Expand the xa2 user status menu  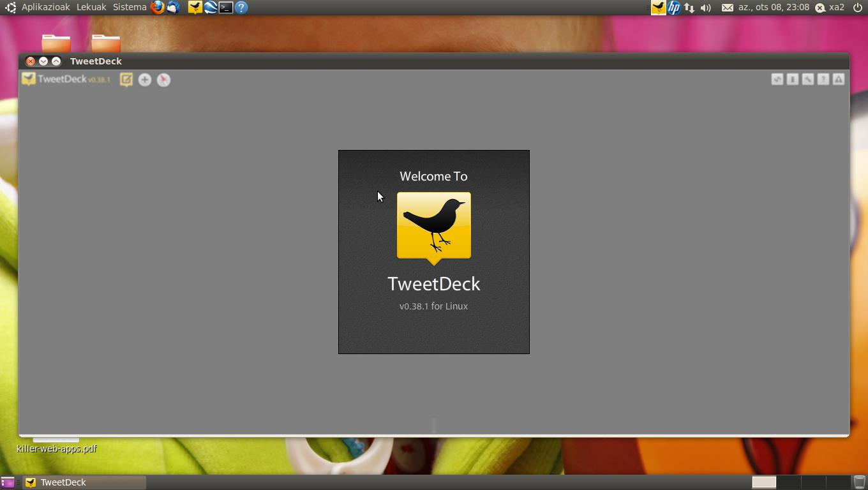click(x=830, y=8)
